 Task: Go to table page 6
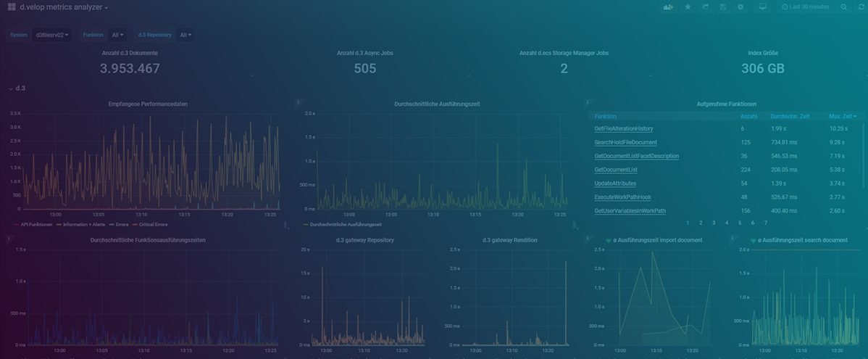(x=753, y=223)
